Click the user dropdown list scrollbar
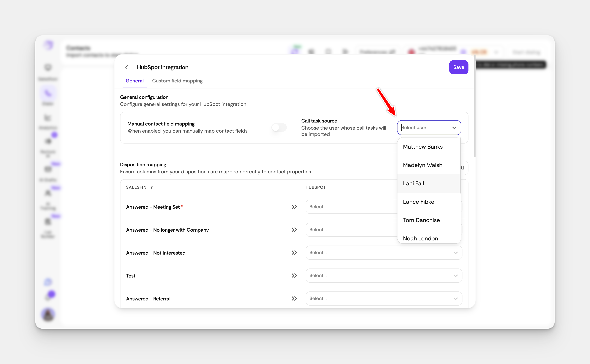Image resolution: width=590 pixels, height=364 pixels. 460,166
